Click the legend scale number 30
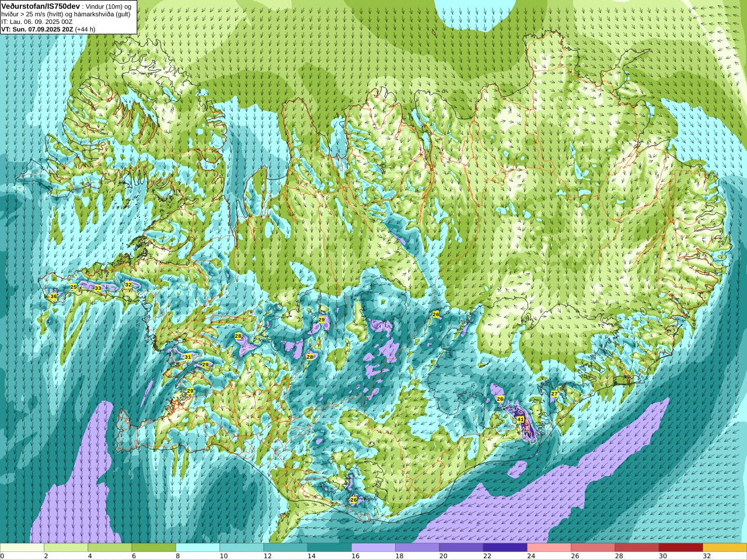Image resolution: width=747 pixels, height=560 pixels. point(663,556)
